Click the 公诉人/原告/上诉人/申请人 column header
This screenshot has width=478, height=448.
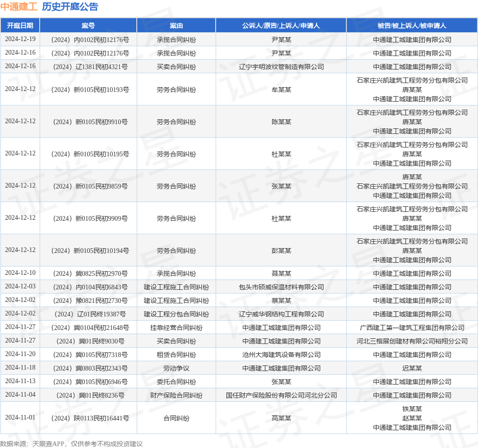click(x=281, y=26)
